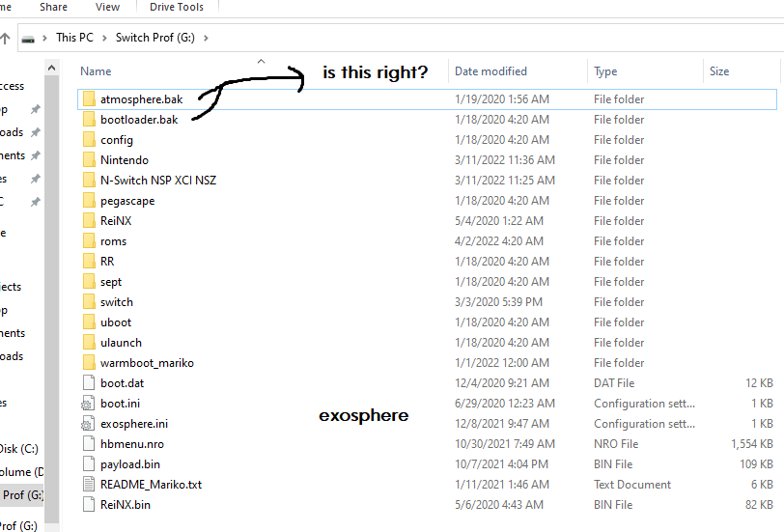Click the NRO File type cell
Viewport: 784px width, 532px height.
pyautogui.click(x=616, y=444)
